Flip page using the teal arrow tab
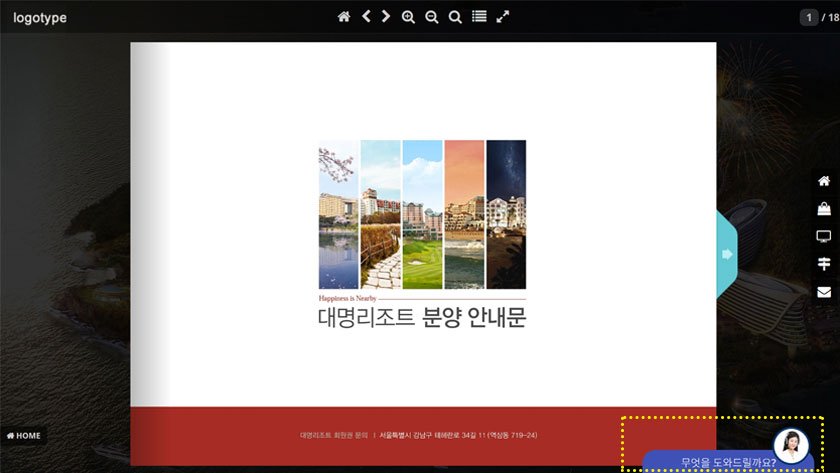Screen dimensions: 840x473 coord(727,254)
